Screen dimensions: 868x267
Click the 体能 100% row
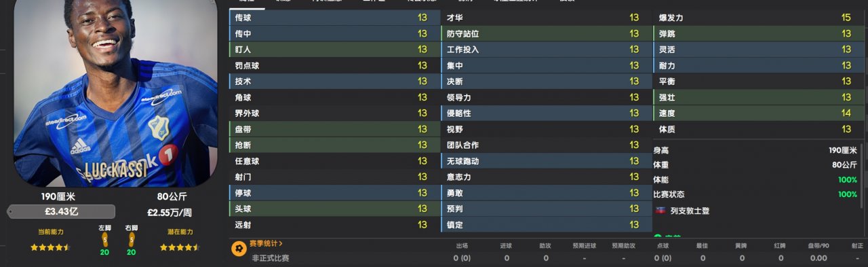pyautogui.click(x=755, y=180)
